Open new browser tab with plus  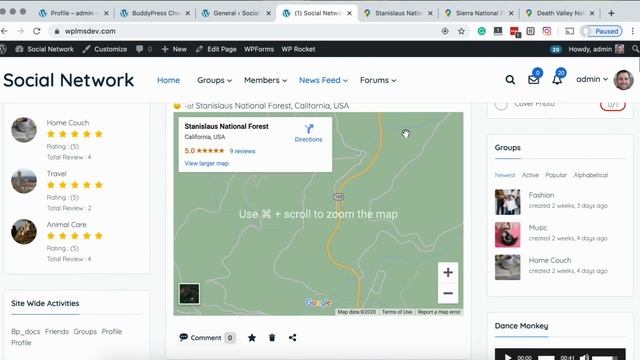tap(611, 13)
